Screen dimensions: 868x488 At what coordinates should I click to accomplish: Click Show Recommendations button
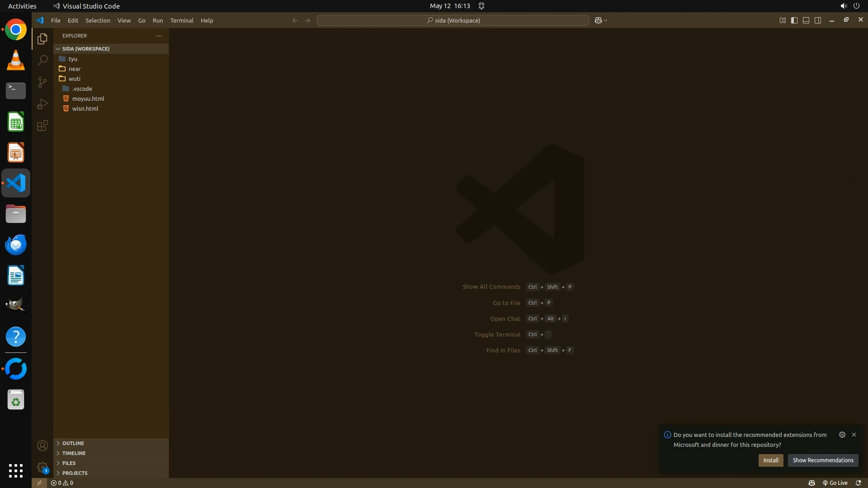823,460
